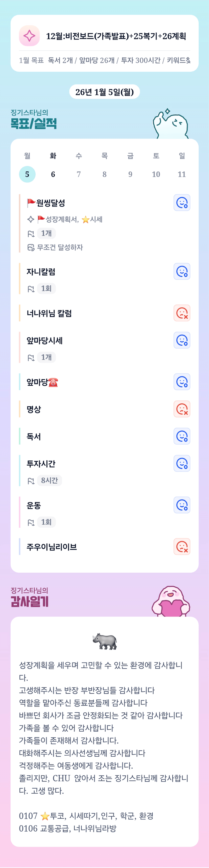Select Tuesday the 6th in week calendar
The image size is (209, 868).
point(53,174)
